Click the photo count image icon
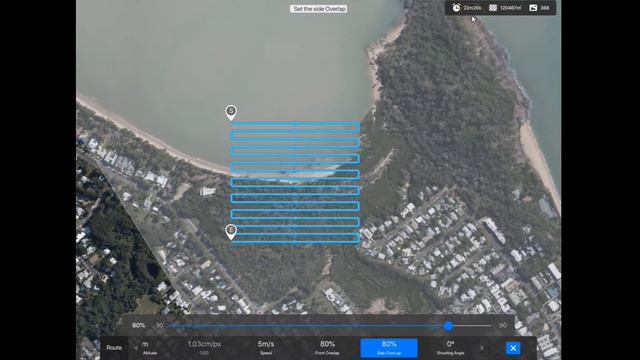Viewport: 640px width, 360px height. pyautogui.click(x=533, y=8)
